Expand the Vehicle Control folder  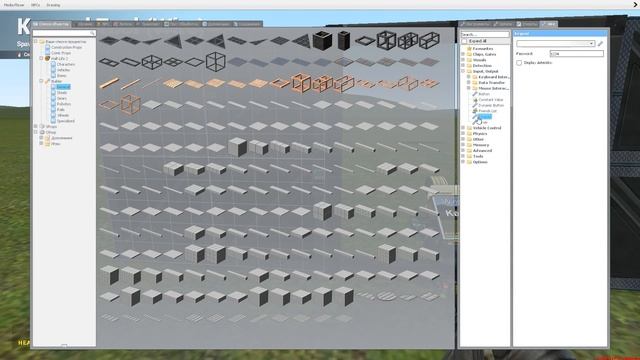463,128
